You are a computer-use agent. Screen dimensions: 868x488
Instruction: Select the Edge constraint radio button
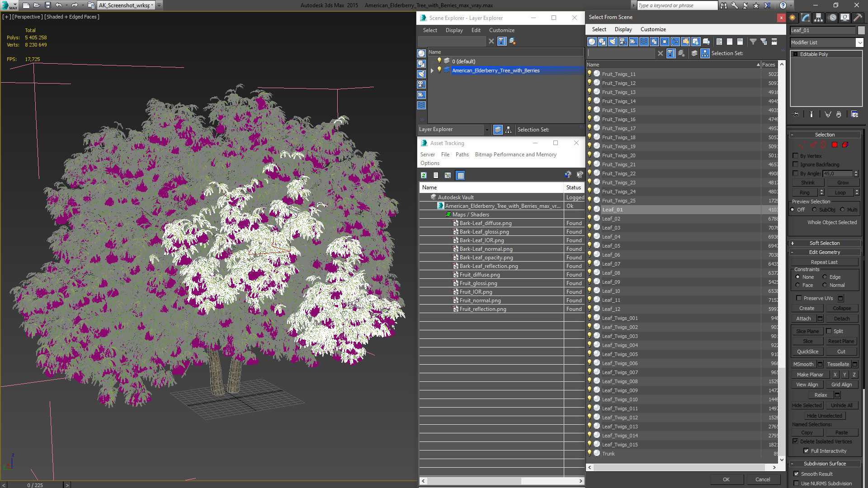click(825, 277)
